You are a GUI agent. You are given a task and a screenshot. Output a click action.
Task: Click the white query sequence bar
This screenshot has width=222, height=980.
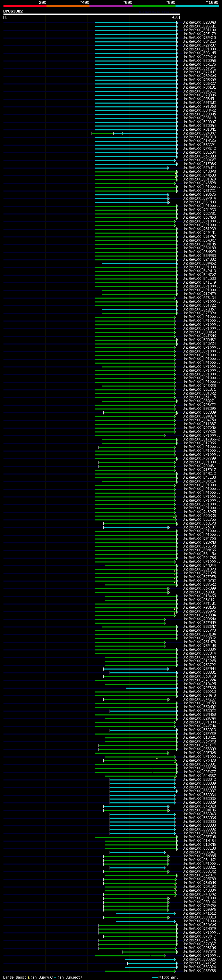92,14
